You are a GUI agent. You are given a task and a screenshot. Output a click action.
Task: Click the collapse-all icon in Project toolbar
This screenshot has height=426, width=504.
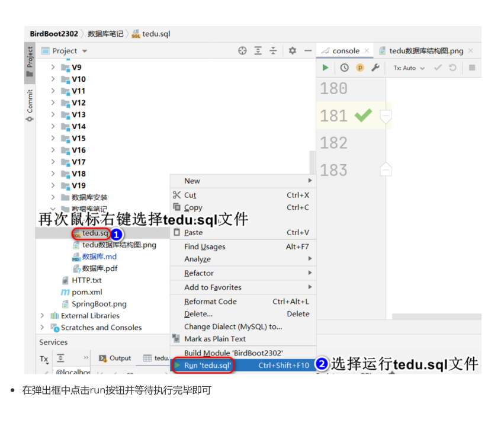click(274, 51)
